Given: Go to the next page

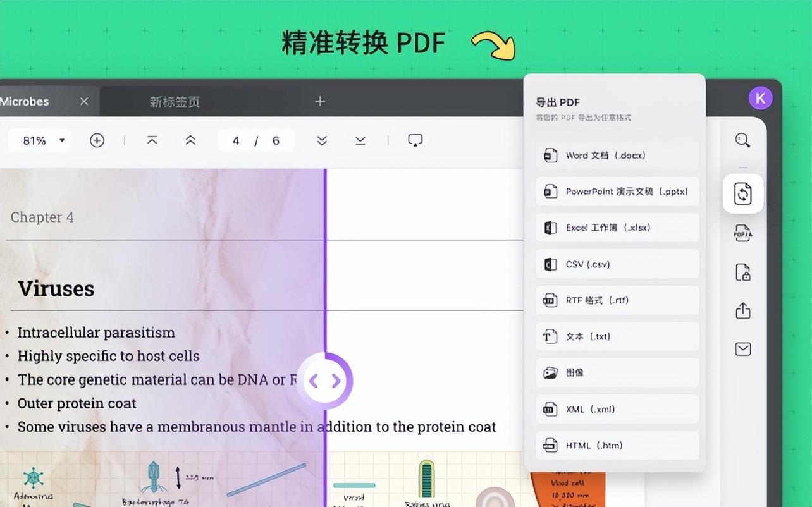Looking at the screenshot, I should 322,140.
